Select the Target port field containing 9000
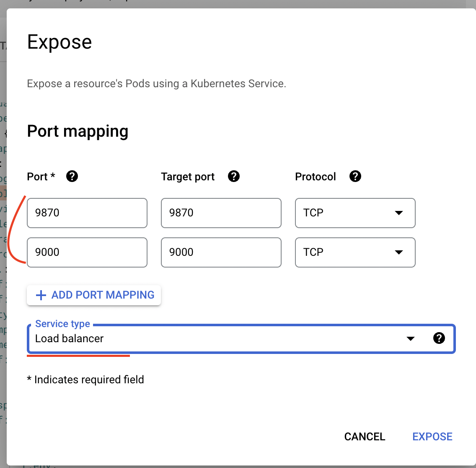 coord(221,252)
